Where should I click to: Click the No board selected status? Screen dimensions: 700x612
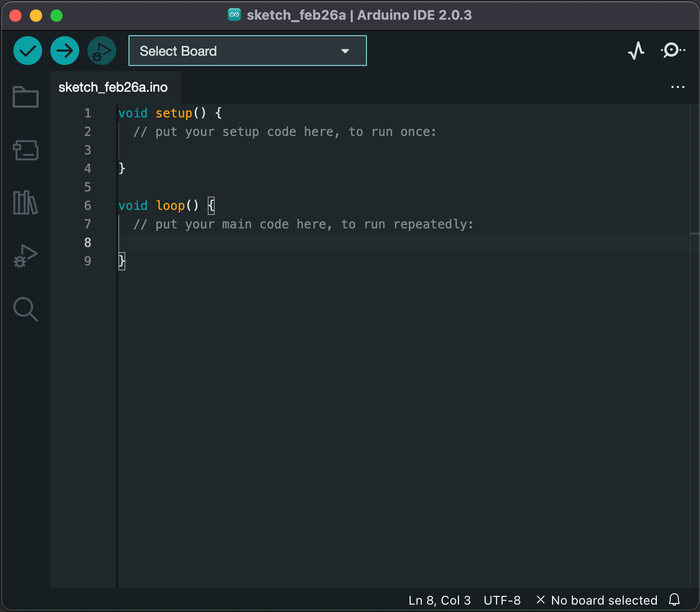pyautogui.click(x=597, y=600)
